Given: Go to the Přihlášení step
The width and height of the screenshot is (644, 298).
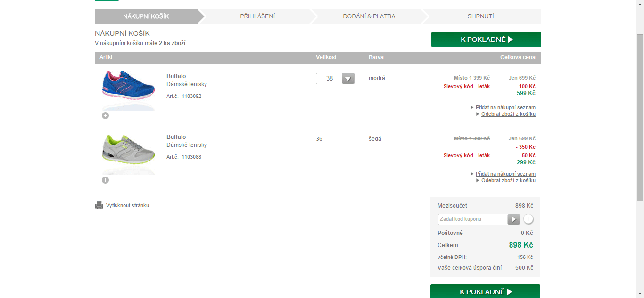Looking at the screenshot, I should click(x=257, y=16).
